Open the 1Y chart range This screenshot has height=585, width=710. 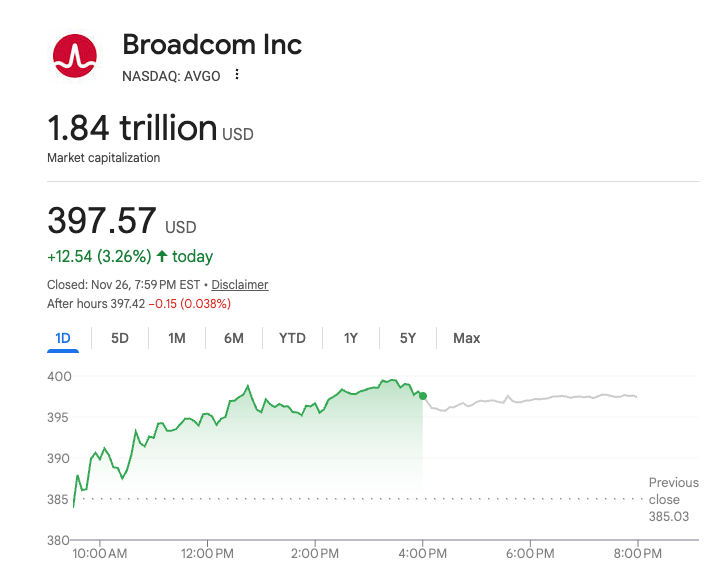click(x=351, y=338)
